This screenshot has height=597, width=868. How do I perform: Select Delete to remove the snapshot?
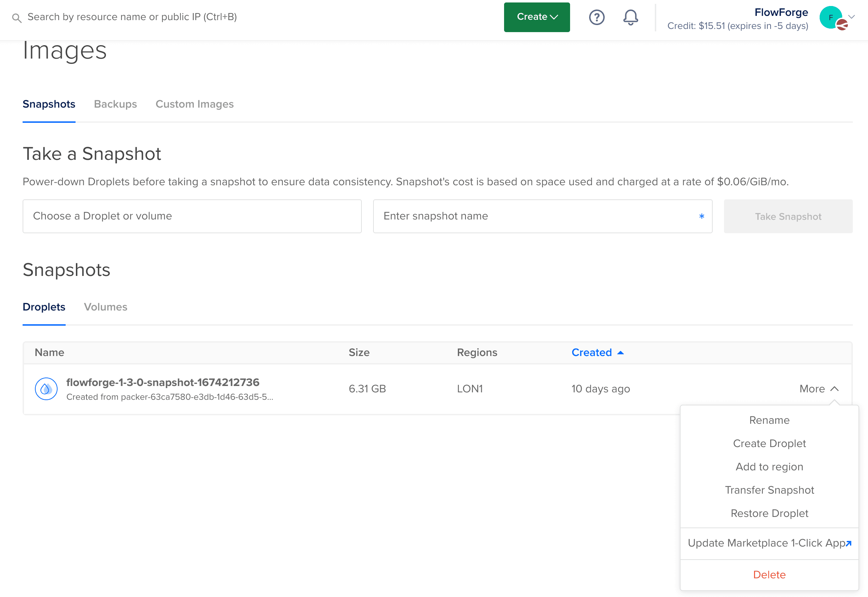(x=769, y=574)
